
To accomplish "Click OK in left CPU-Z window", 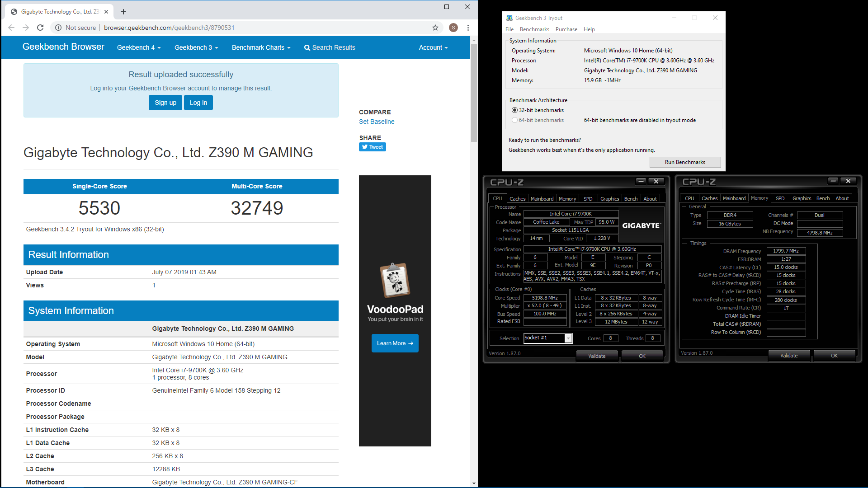I will click(642, 356).
